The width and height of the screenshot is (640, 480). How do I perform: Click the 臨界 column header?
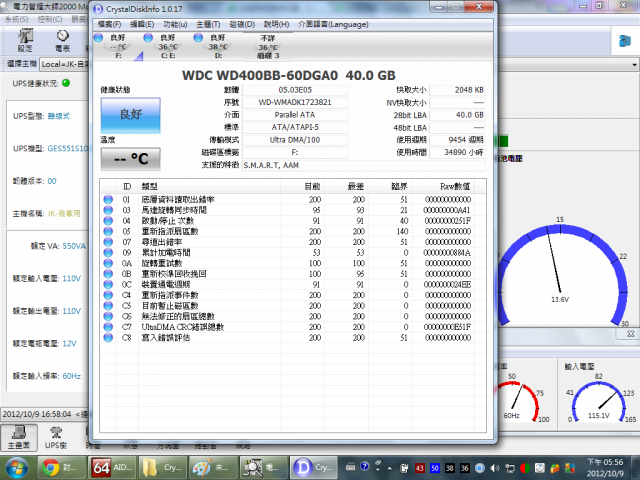(x=390, y=187)
